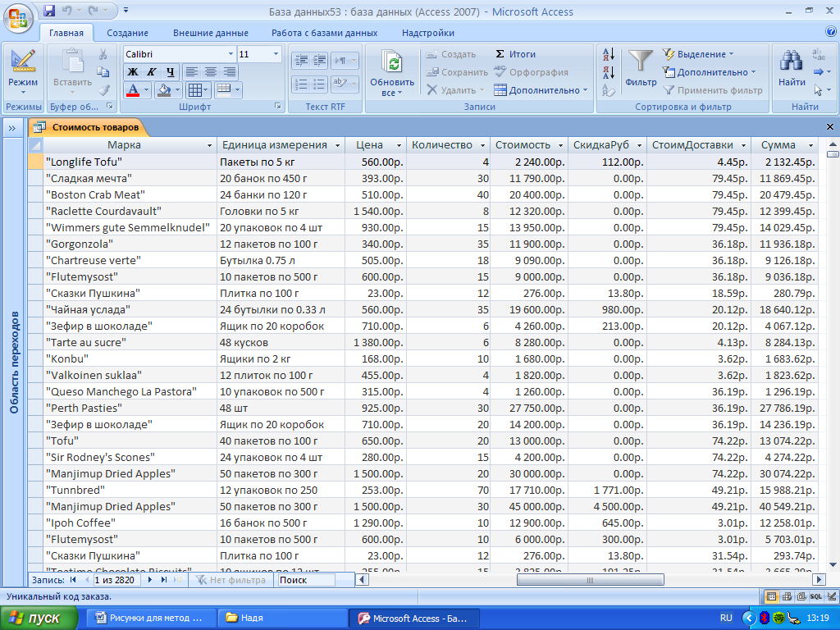Open the Надстройки tab
The width and height of the screenshot is (840, 630).
pyautogui.click(x=428, y=33)
